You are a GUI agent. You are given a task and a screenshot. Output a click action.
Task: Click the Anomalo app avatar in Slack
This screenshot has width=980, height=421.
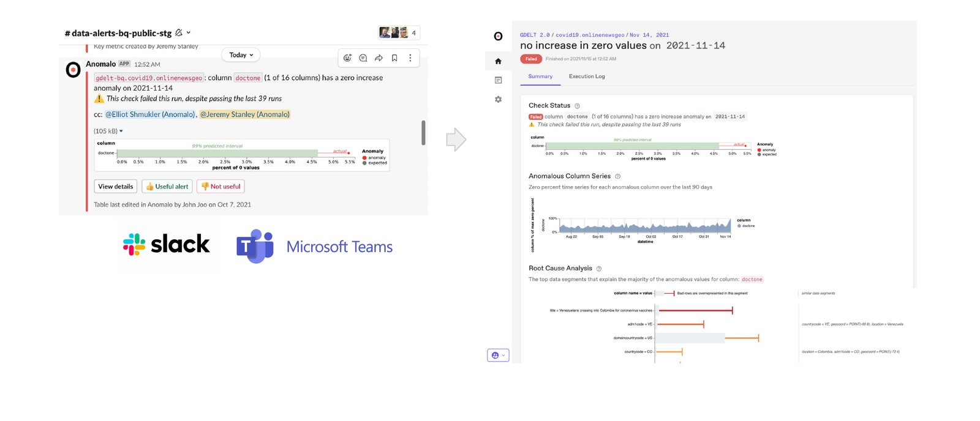pos(73,70)
